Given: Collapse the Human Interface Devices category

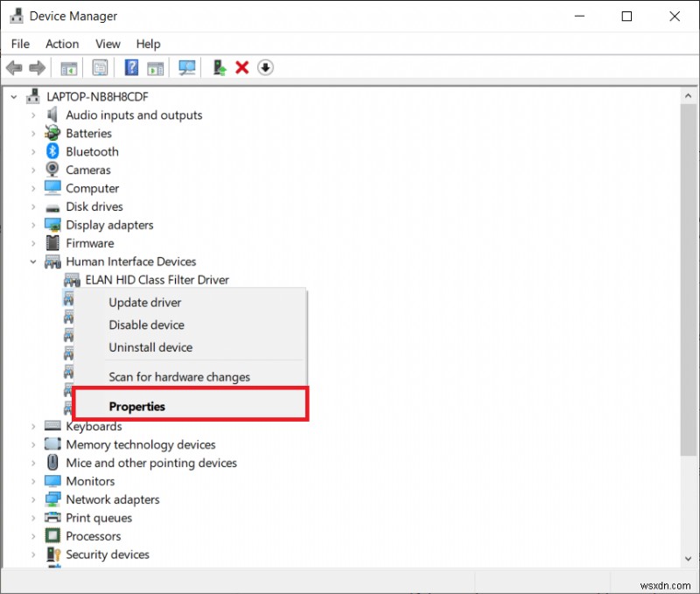Looking at the screenshot, I should [x=32, y=262].
